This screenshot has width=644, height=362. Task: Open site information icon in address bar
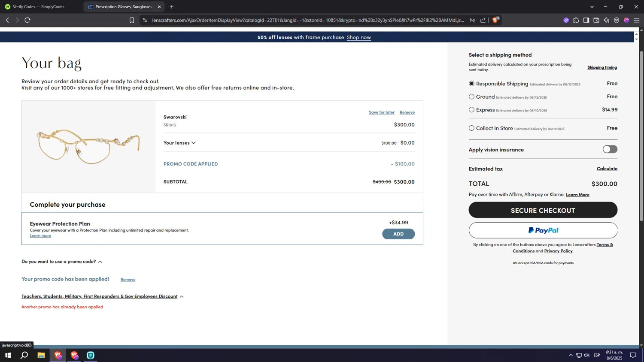pos(145,20)
